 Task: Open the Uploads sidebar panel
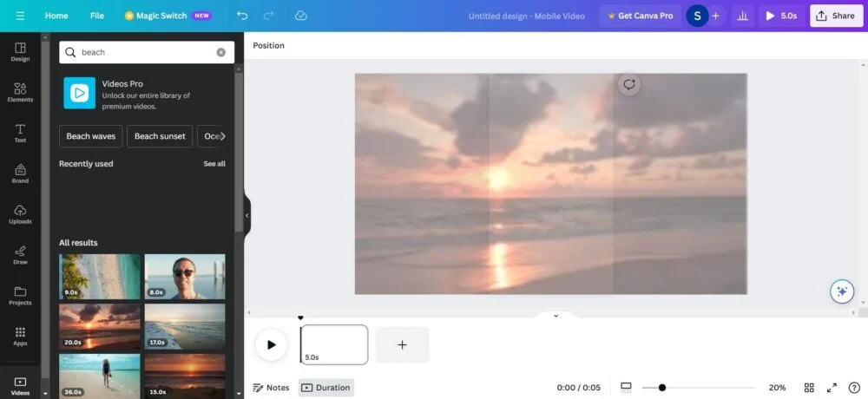(x=20, y=214)
